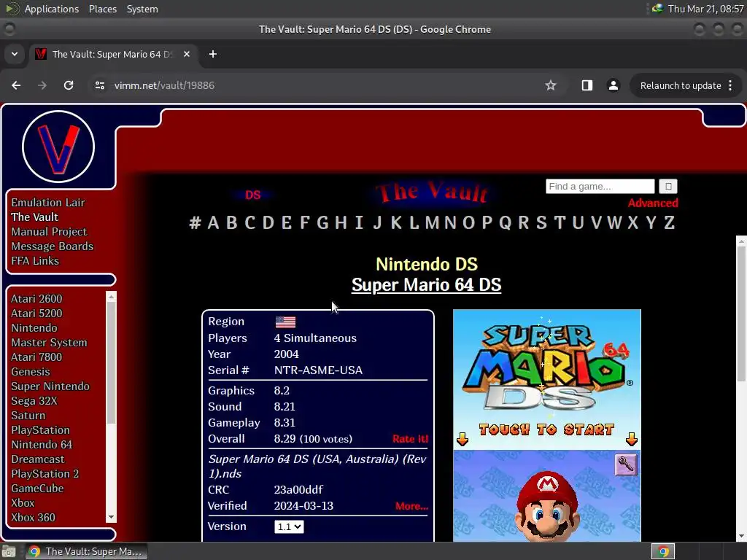This screenshot has width=747, height=560.
Task: Select Dreamcast in system list
Action: tap(38, 459)
